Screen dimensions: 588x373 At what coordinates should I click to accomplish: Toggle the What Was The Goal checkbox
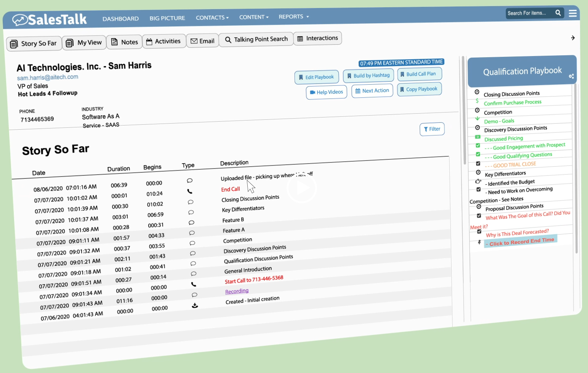tap(479, 215)
